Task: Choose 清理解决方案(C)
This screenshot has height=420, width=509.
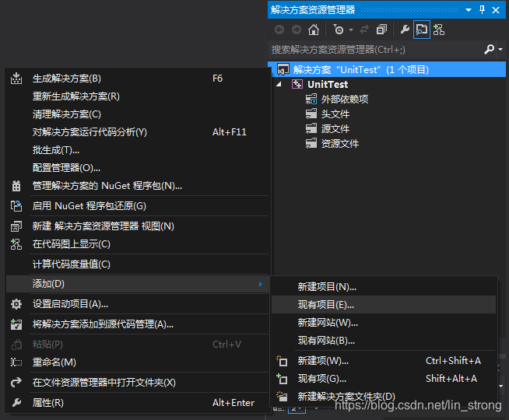Action: point(138,114)
